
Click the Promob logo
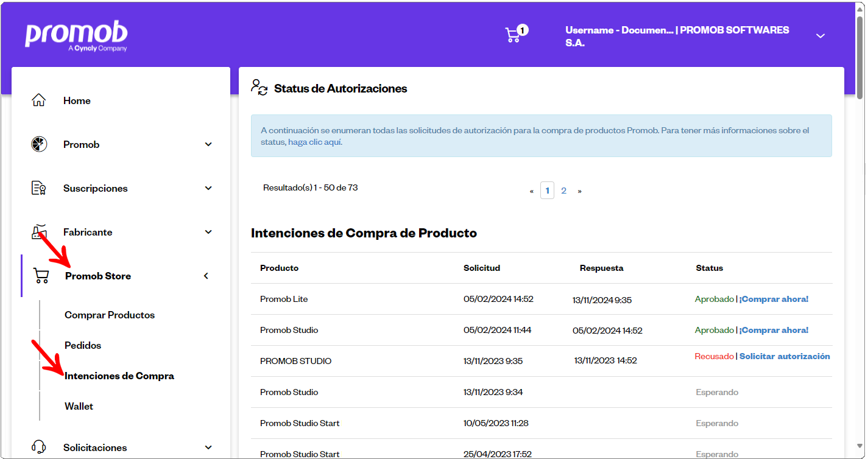click(x=76, y=37)
